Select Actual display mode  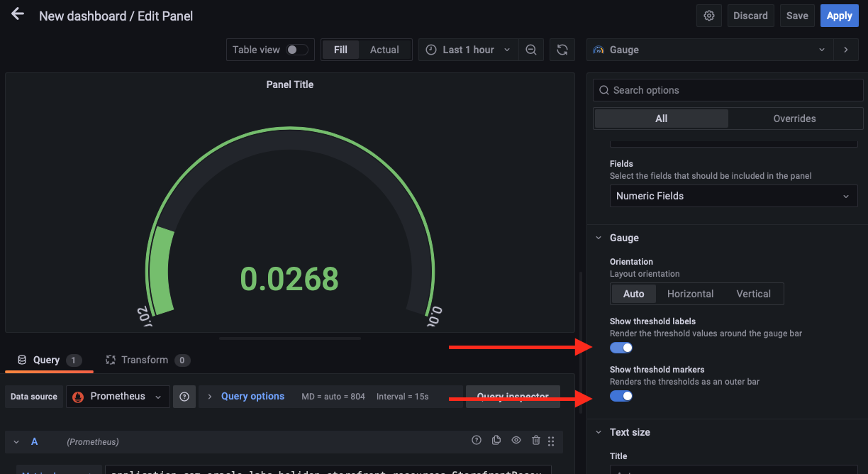(x=384, y=50)
